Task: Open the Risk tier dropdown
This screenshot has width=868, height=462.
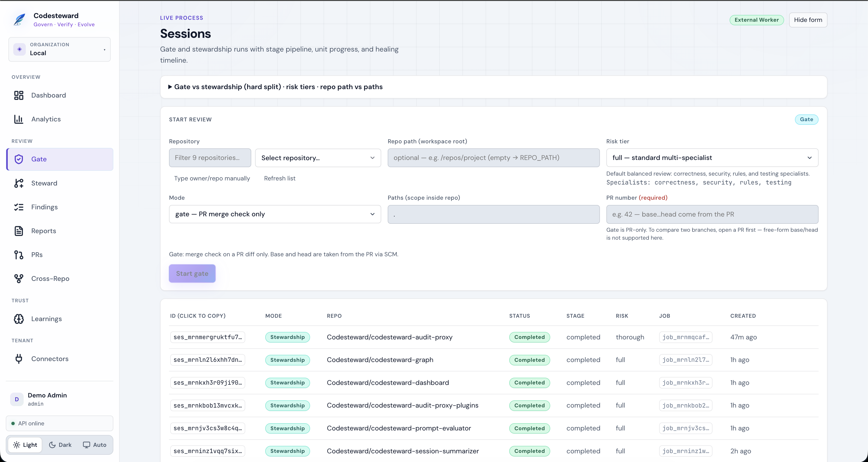Action: (712, 158)
